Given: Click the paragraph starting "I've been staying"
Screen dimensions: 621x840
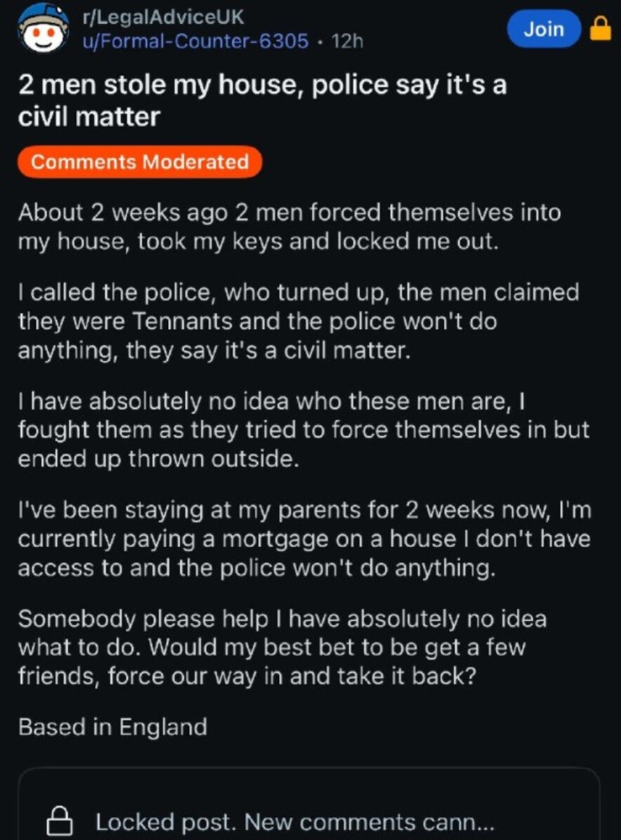Looking at the screenshot, I should (303, 539).
